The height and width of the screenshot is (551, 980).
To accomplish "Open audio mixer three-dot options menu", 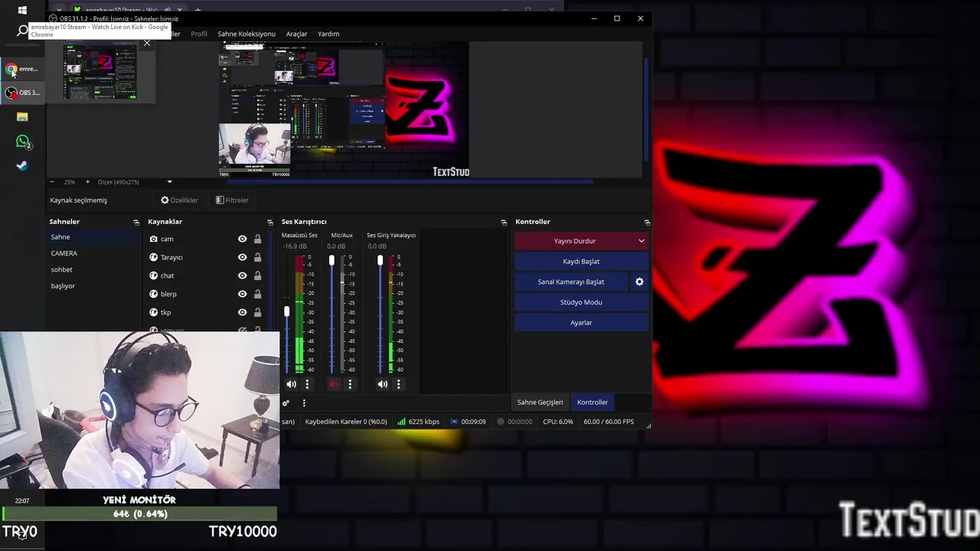I will [x=304, y=403].
